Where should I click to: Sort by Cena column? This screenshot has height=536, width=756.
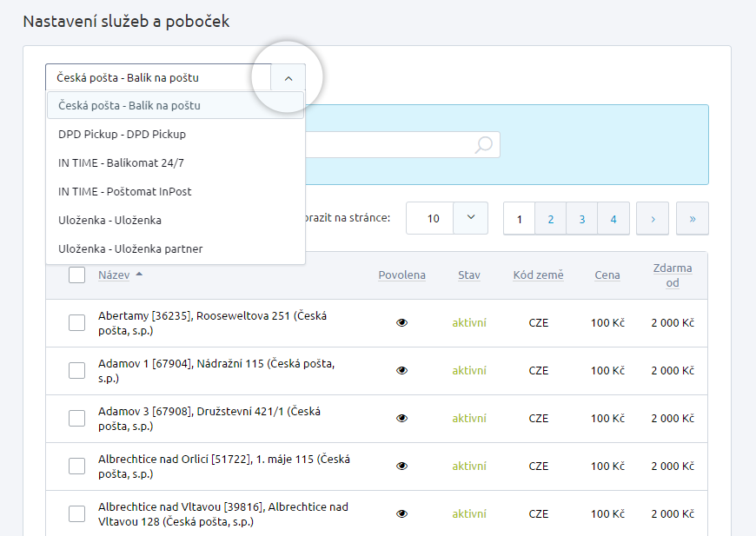point(607,275)
